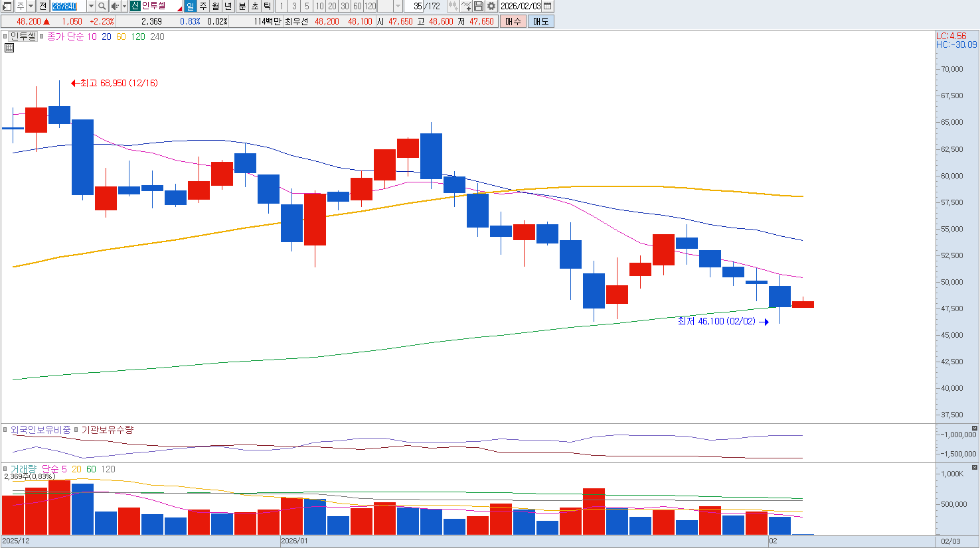Click the data grid table icon below 인투셀
The width and height of the screenshot is (980, 548).
coord(9,48)
